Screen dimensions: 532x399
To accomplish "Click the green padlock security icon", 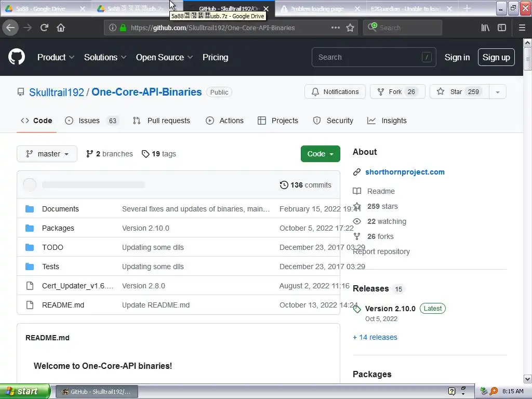I will pyautogui.click(x=123, y=28).
